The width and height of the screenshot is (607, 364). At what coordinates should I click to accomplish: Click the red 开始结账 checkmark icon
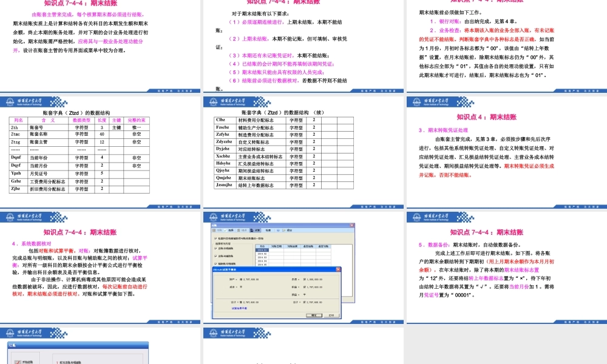(x=17, y=362)
